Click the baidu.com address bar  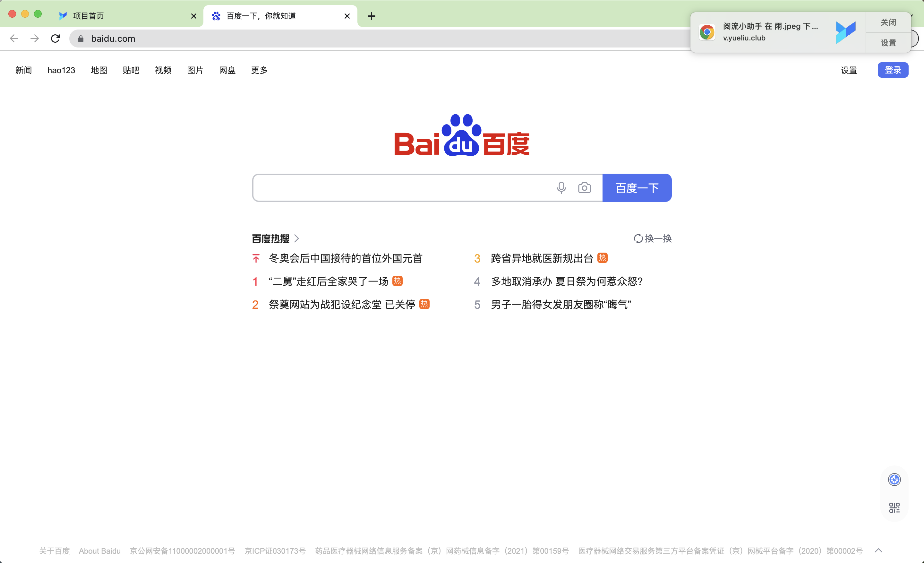click(379, 38)
